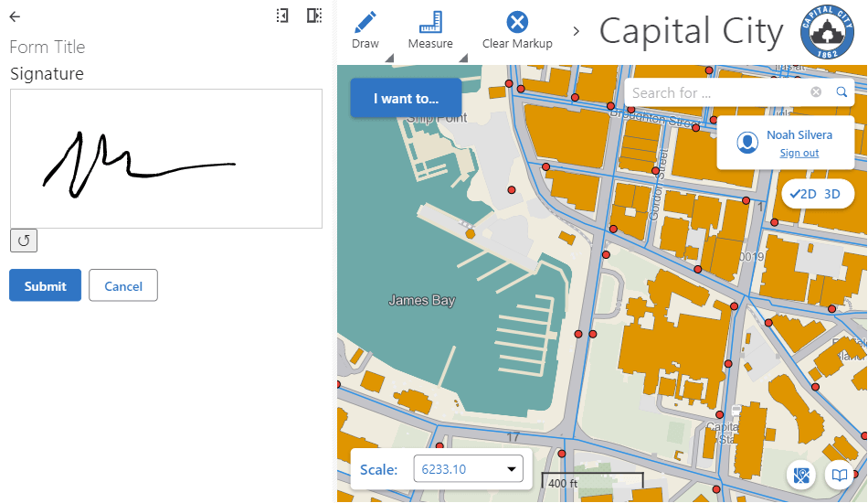Reset the signature with the undo button

(24, 241)
